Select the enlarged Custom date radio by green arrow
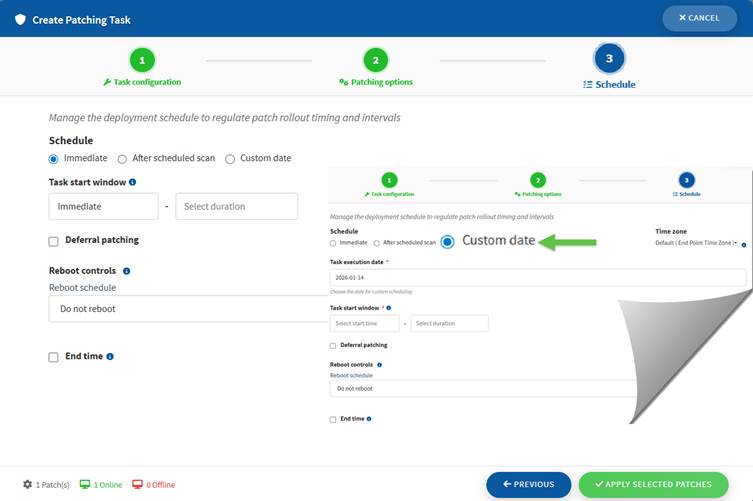 447,241
